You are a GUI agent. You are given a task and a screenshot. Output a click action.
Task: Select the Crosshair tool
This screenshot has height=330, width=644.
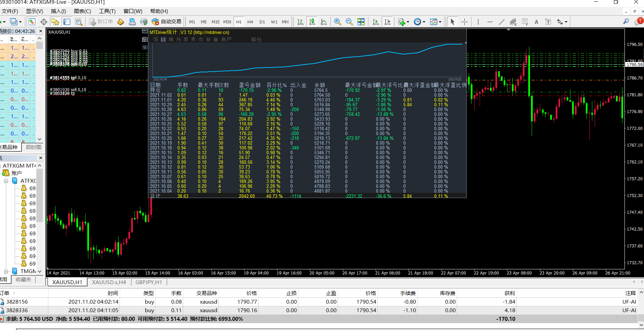click(464, 22)
